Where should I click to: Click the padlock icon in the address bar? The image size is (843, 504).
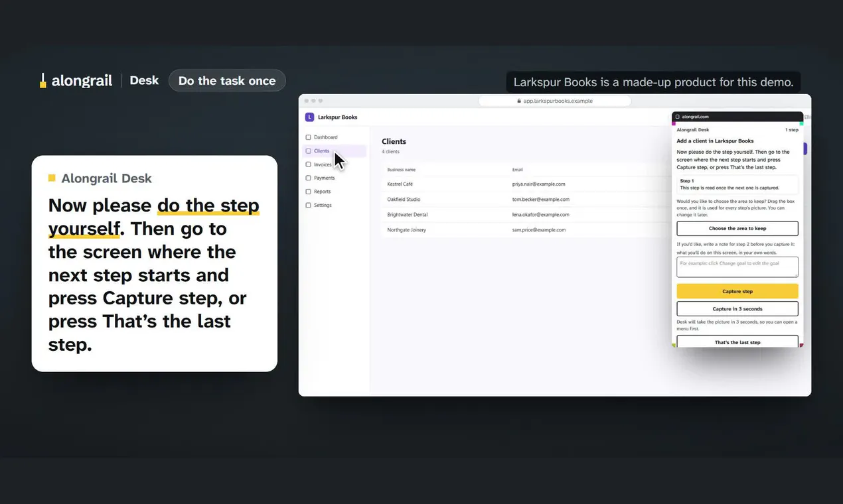click(x=519, y=101)
